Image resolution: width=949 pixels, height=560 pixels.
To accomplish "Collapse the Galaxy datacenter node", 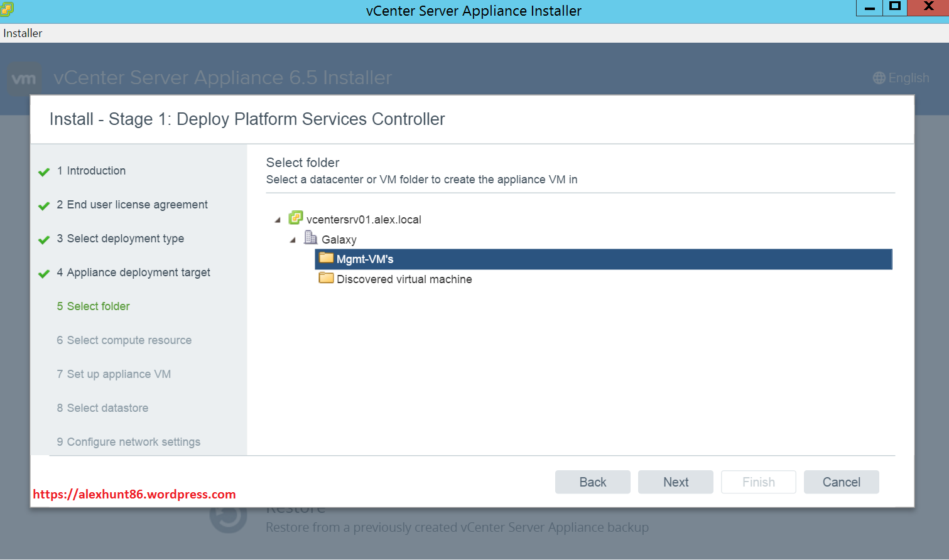I will tap(293, 240).
